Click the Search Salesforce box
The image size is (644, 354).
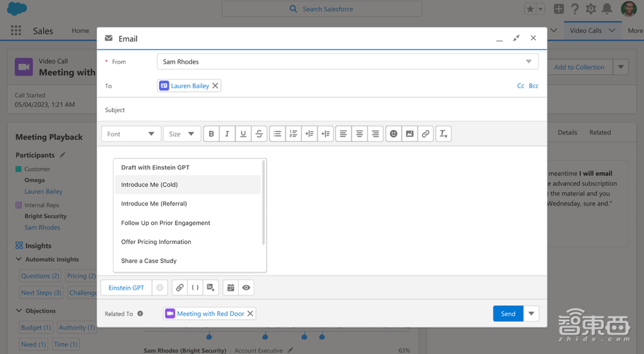click(321, 8)
